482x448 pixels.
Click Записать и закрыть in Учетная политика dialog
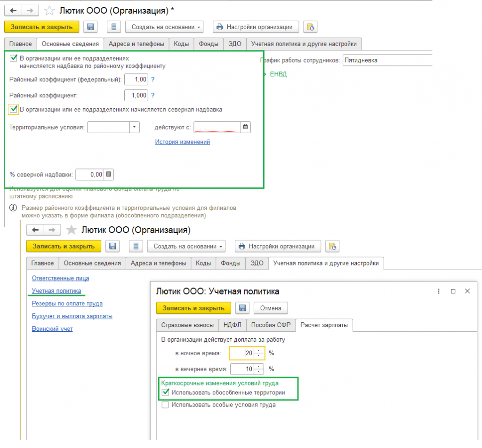pos(193,308)
